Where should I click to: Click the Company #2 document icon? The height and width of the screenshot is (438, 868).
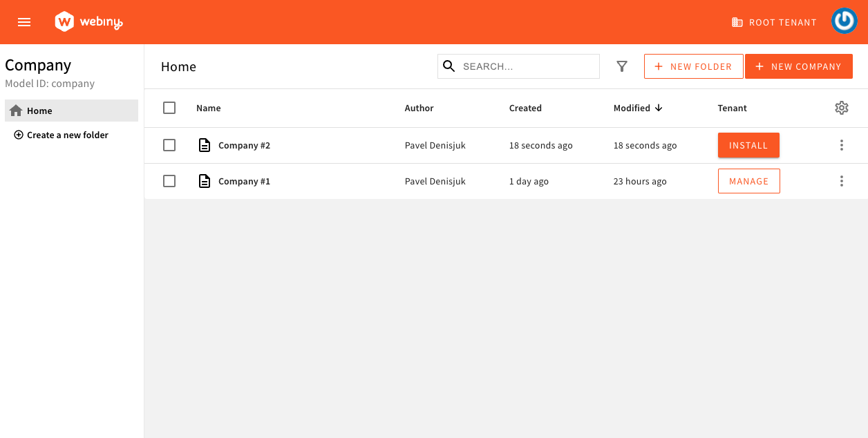coord(205,145)
